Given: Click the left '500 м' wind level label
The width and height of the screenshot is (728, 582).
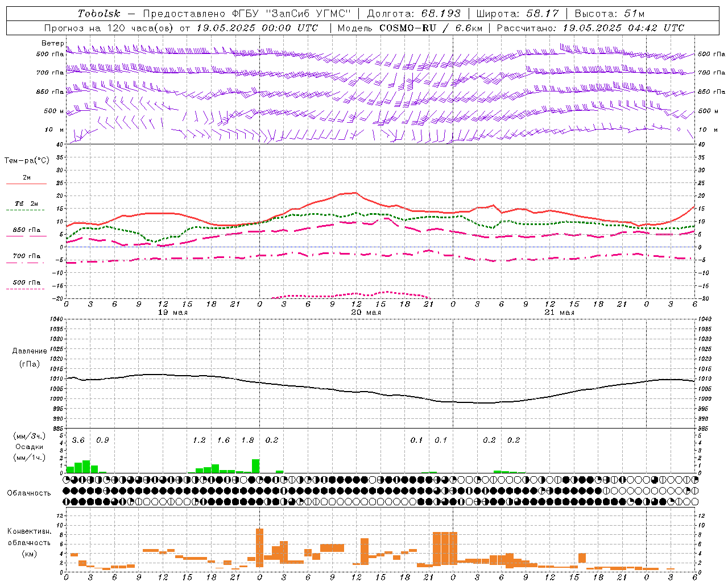Looking at the screenshot, I should [x=54, y=111].
